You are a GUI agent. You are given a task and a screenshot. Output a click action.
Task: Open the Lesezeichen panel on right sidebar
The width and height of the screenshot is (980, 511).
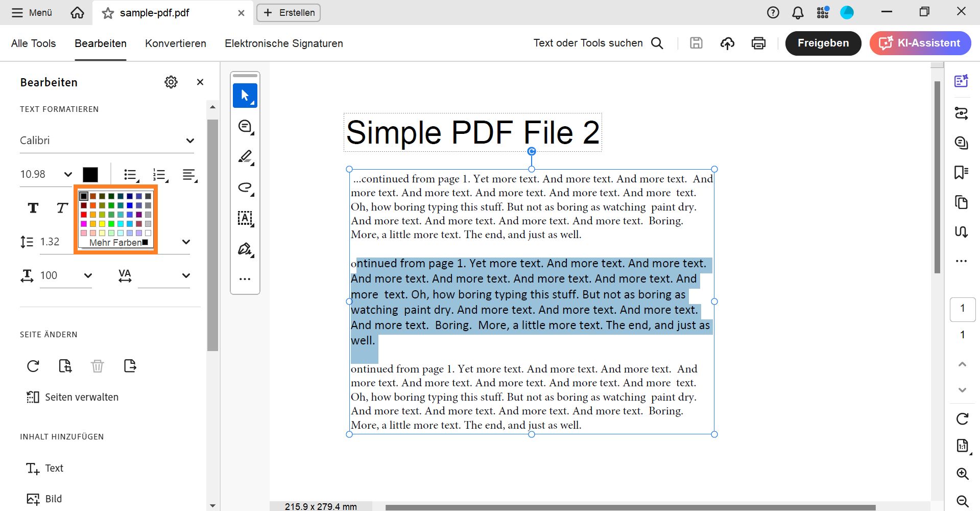[x=962, y=172]
